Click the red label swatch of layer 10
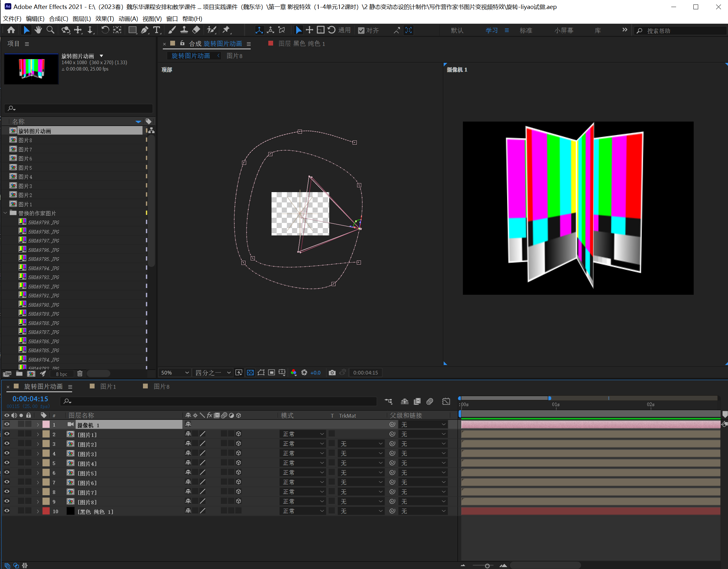Viewport: 728px width, 569px height. click(x=46, y=511)
